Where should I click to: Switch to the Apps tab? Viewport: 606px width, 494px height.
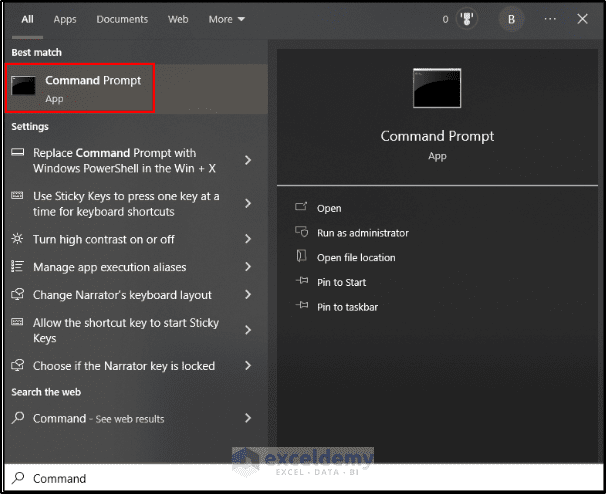coord(65,19)
